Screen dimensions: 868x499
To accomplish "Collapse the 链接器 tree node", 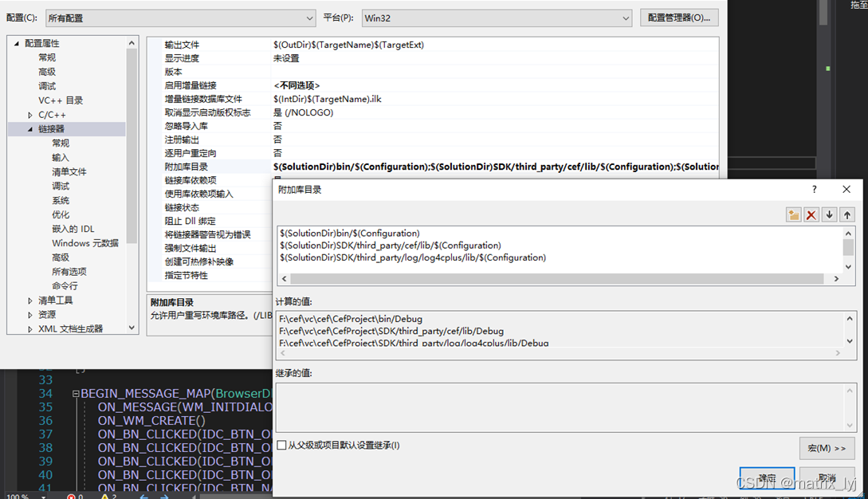I will click(x=30, y=129).
